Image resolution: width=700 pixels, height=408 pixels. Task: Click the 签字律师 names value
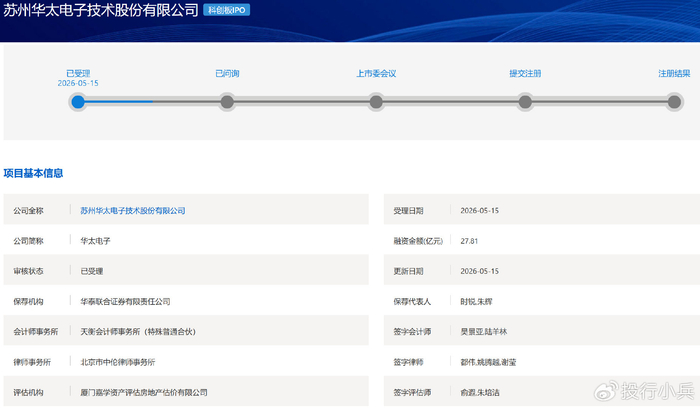[x=488, y=362]
